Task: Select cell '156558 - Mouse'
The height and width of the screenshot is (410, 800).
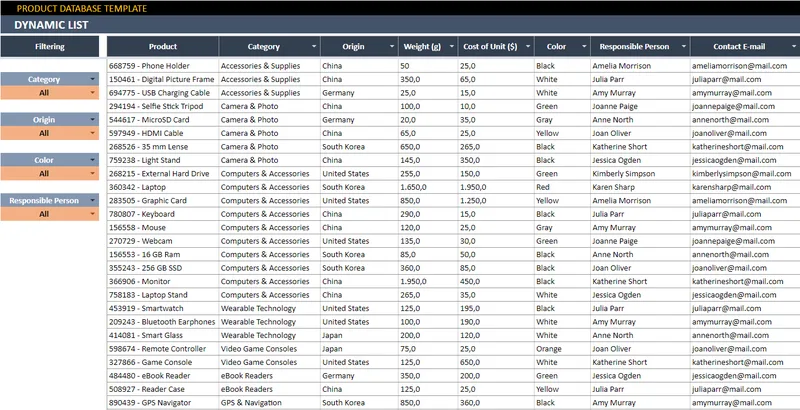Action: (x=163, y=227)
